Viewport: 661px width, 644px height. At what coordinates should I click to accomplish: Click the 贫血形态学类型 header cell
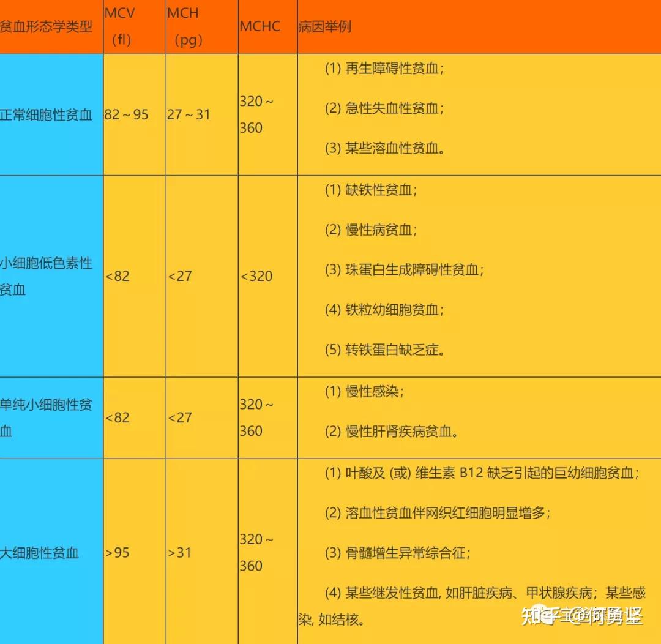pos(43,26)
